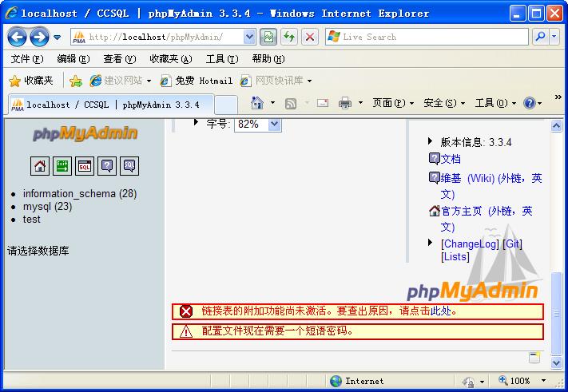Click the browser Refresh button
Image resolution: width=568 pixels, height=392 pixels.
[x=289, y=37]
